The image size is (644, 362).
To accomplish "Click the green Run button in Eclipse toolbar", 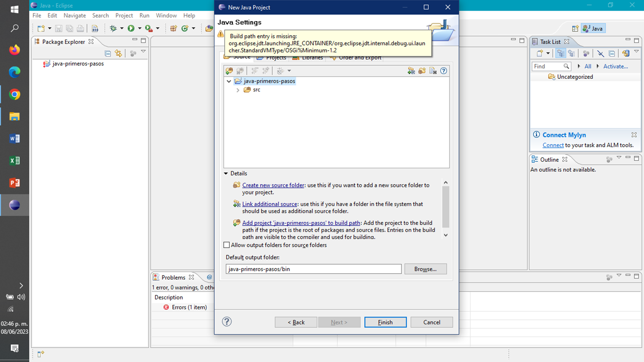I will 131,28.
